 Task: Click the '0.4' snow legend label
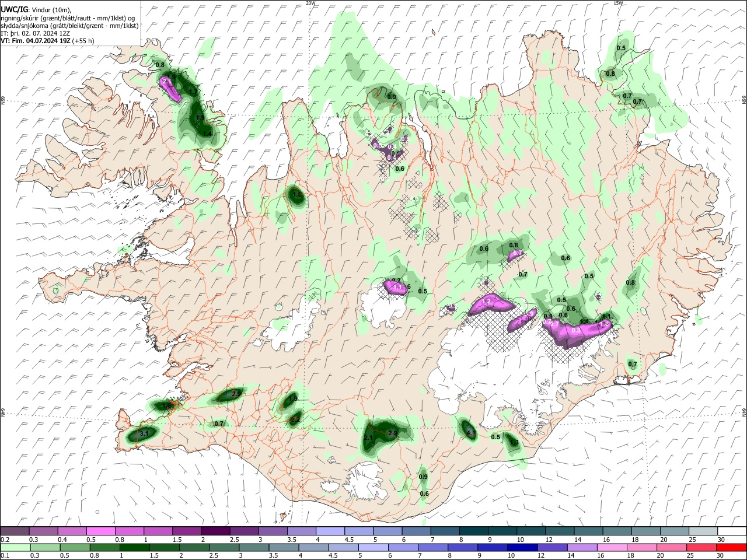click(62, 540)
